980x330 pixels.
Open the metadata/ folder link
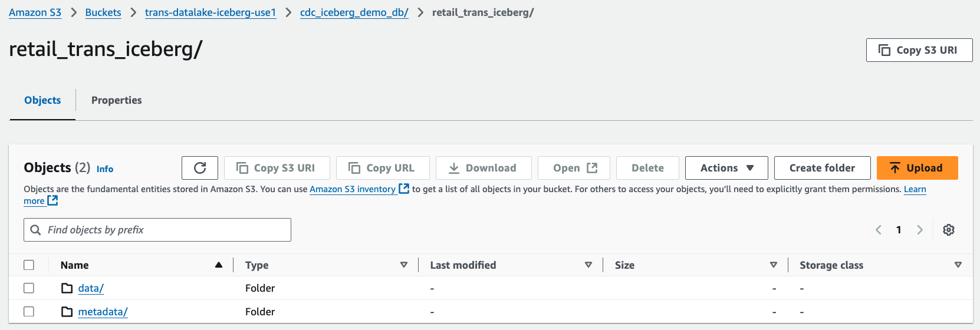click(x=103, y=312)
